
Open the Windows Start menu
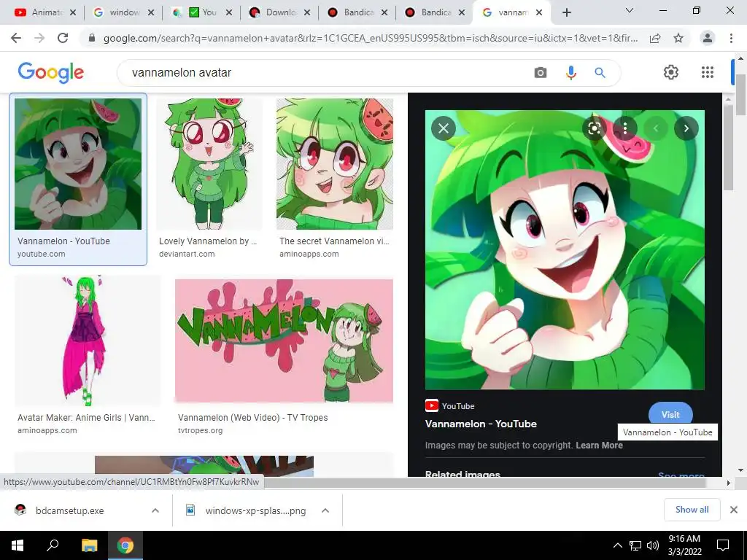click(18, 545)
